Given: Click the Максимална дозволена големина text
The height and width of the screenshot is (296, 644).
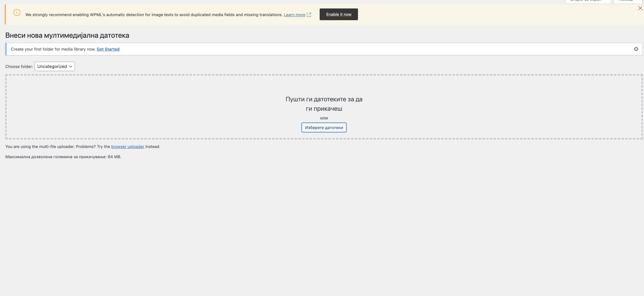Looking at the screenshot, I should pyautogui.click(x=63, y=157).
